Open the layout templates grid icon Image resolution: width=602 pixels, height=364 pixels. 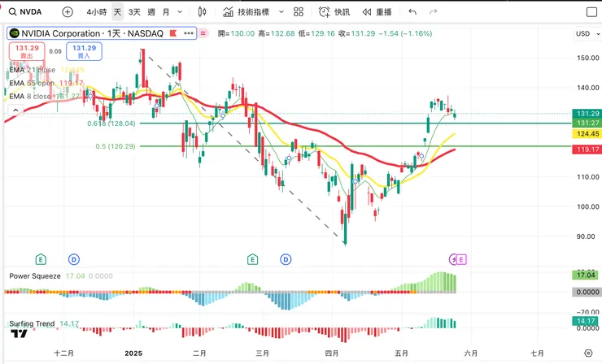coord(299,12)
